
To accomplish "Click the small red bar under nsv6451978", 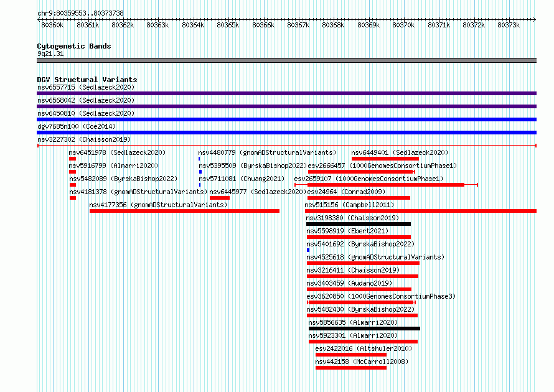I will click(73, 159).
